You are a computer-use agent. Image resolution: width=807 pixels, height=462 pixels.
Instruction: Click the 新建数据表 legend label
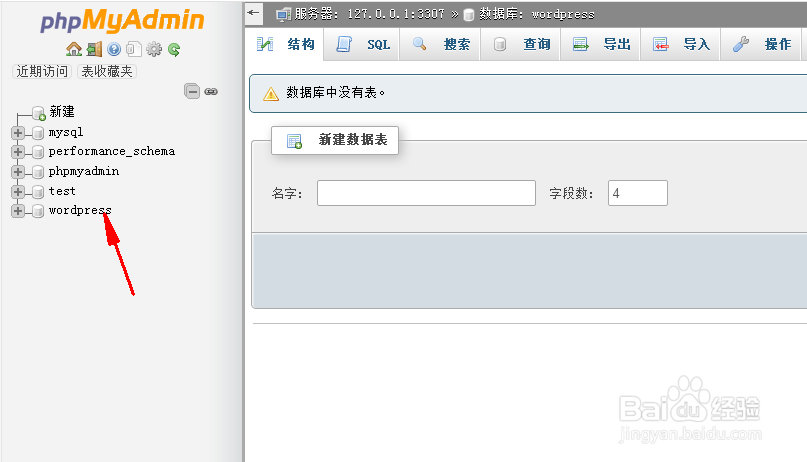coord(353,140)
